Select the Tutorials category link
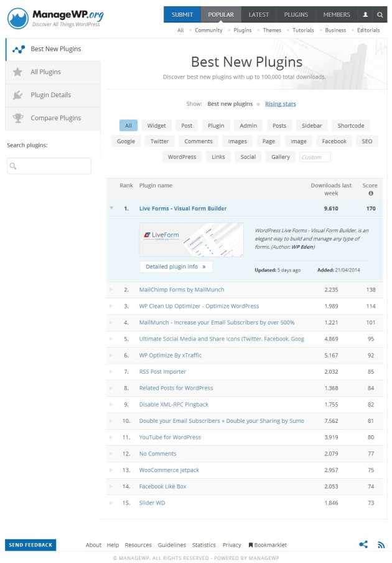This screenshot has width=392, height=563. [303, 30]
